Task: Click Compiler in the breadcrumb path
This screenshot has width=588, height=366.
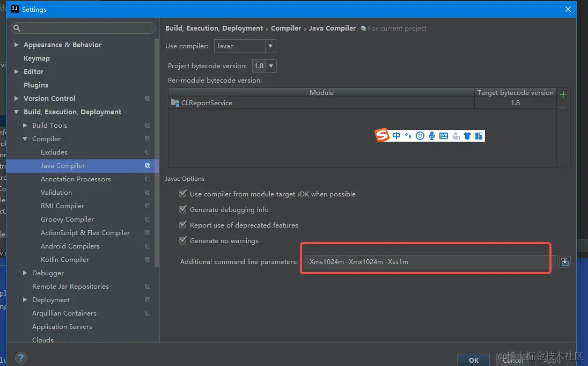Action: pyautogui.click(x=286, y=28)
